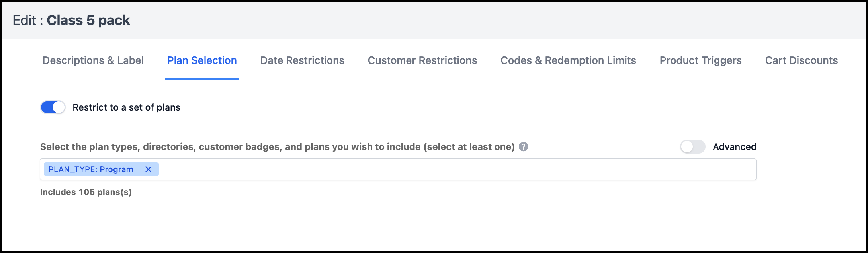Image resolution: width=868 pixels, height=253 pixels.
Task: Remove the PLAN_TYPE: Program tag
Action: (x=148, y=169)
